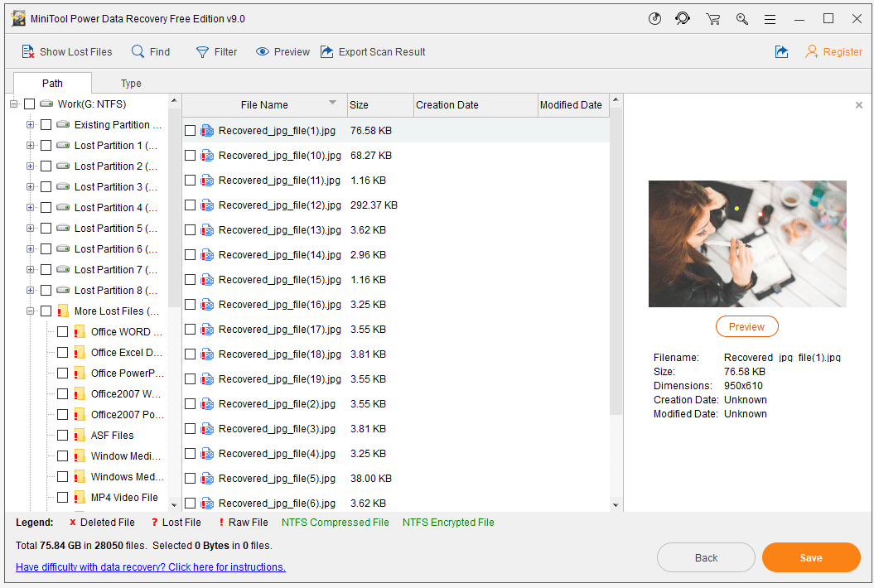Check the Work(G: NTFS) root checkbox
Viewport: 874px width, 588px height.
coord(30,104)
